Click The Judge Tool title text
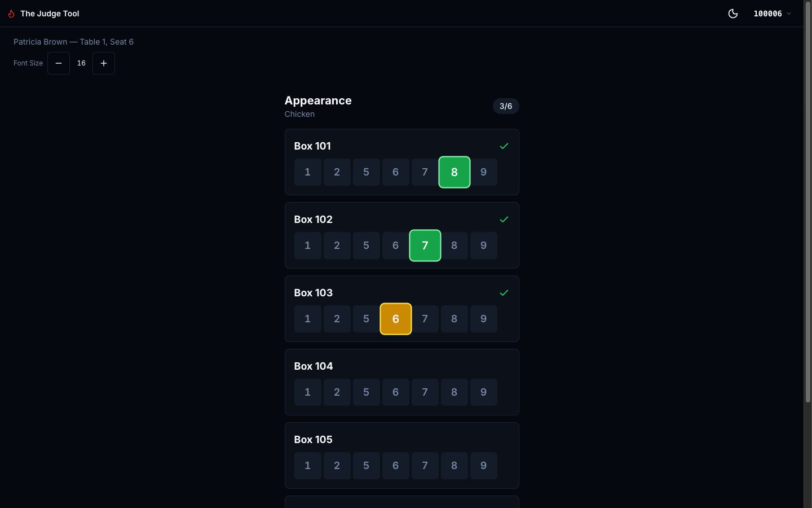Viewport: 812px width, 508px height. (x=50, y=14)
